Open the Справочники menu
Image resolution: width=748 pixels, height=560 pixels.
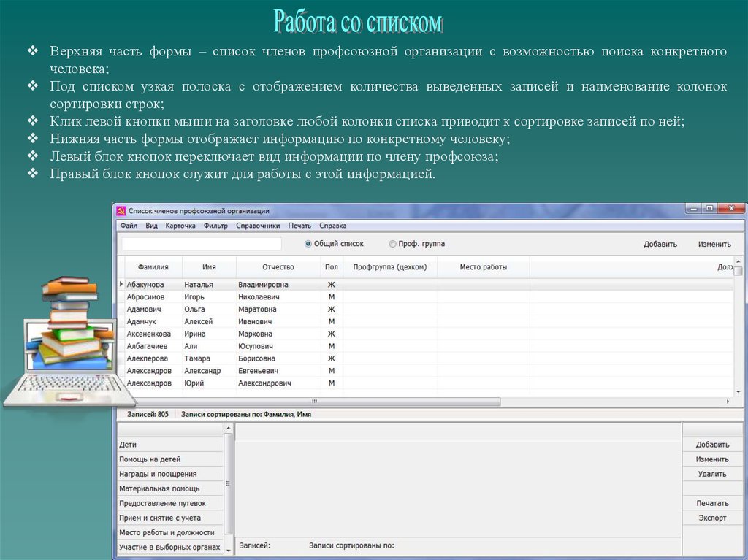[x=258, y=226]
